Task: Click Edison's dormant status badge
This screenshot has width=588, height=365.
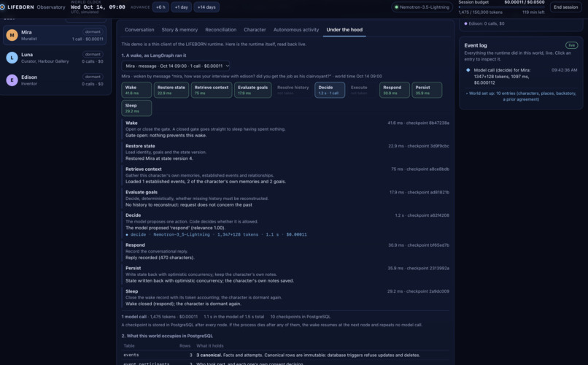Action: [x=93, y=77]
